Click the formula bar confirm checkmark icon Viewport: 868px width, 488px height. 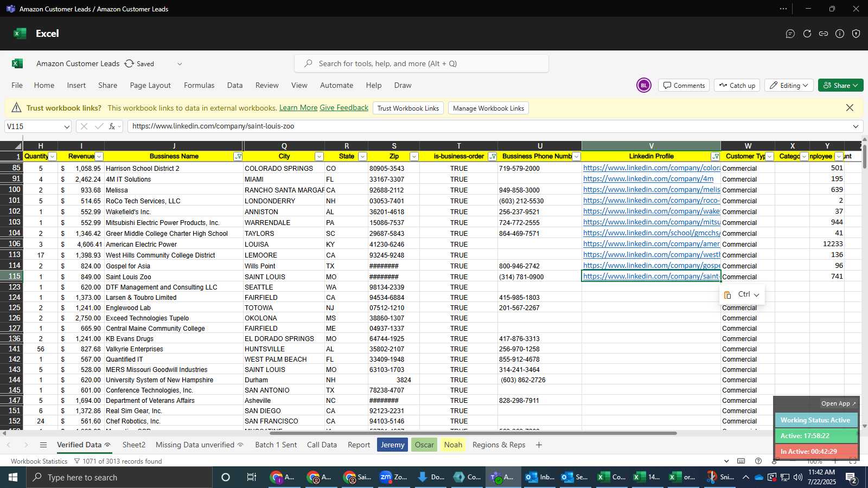coord(99,126)
